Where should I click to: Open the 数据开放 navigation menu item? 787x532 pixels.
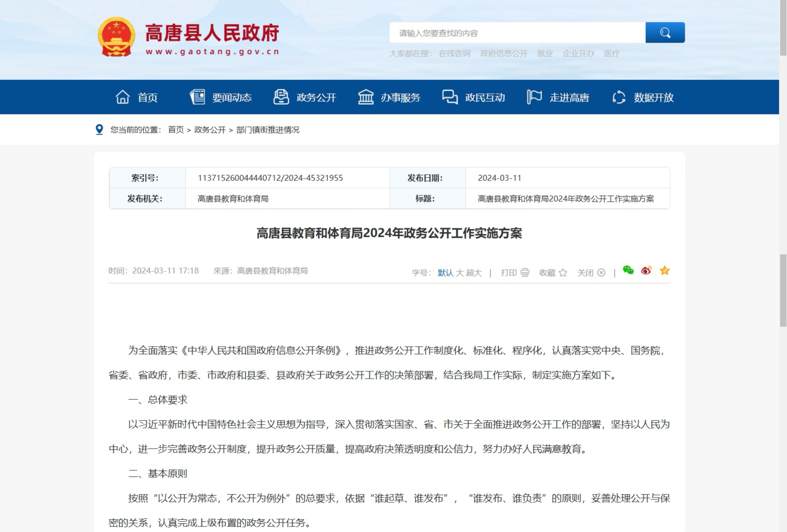coord(654,98)
